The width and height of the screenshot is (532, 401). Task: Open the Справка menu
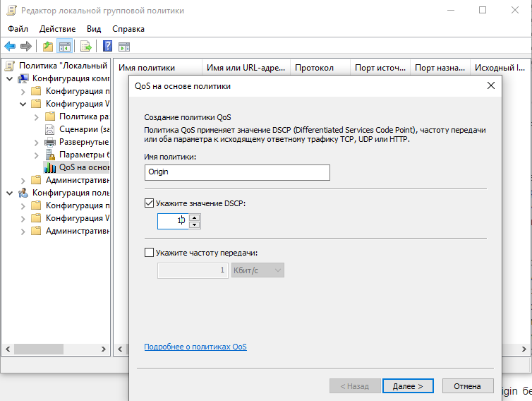click(x=128, y=29)
